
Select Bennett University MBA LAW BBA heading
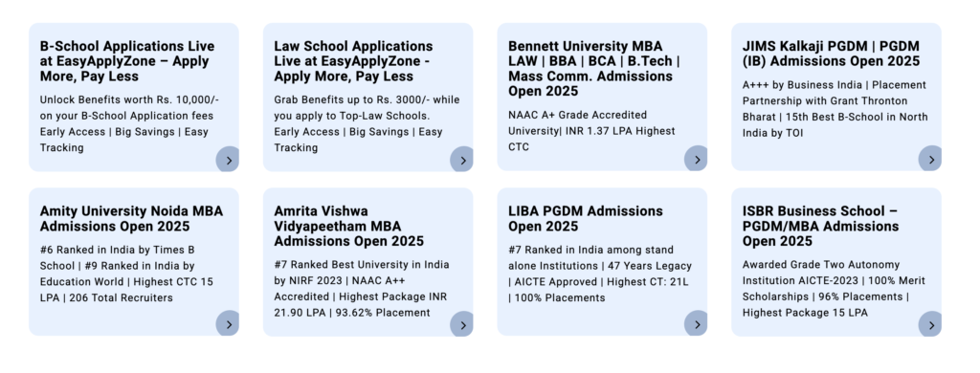593,69
